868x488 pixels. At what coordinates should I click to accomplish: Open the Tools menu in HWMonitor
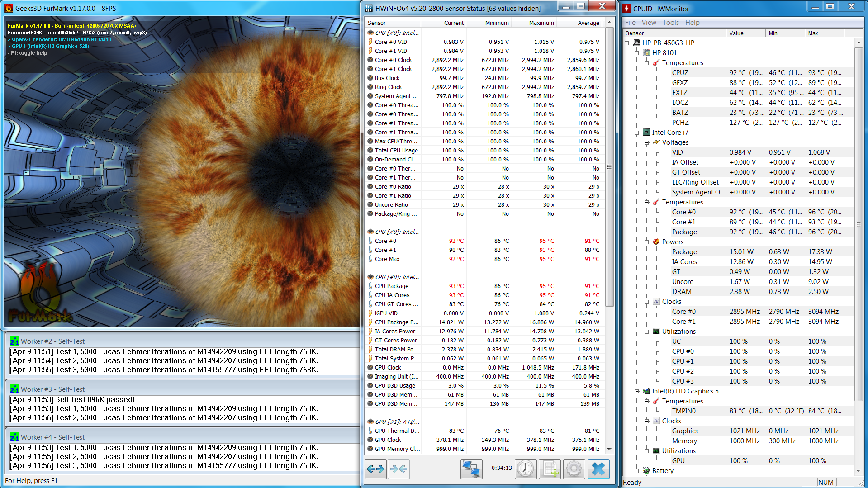671,23
